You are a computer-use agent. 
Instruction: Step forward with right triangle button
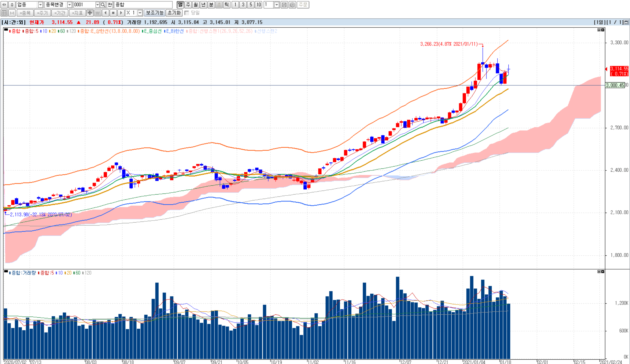[121, 13]
